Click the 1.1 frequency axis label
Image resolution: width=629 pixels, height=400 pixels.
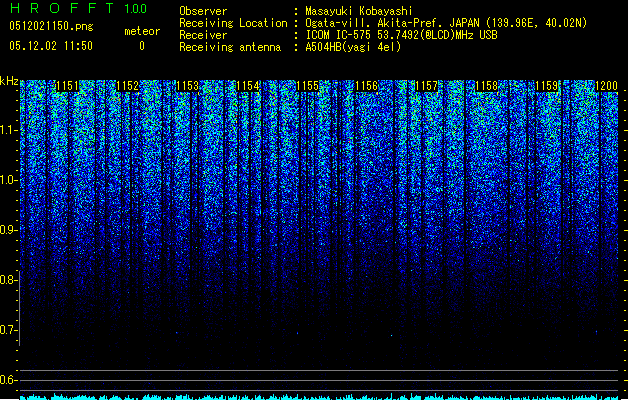[9, 130]
